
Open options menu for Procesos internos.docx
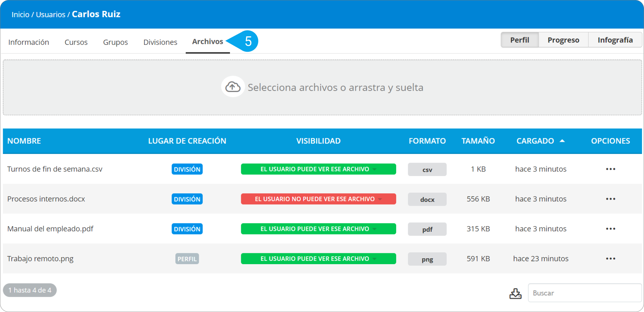click(x=610, y=199)
